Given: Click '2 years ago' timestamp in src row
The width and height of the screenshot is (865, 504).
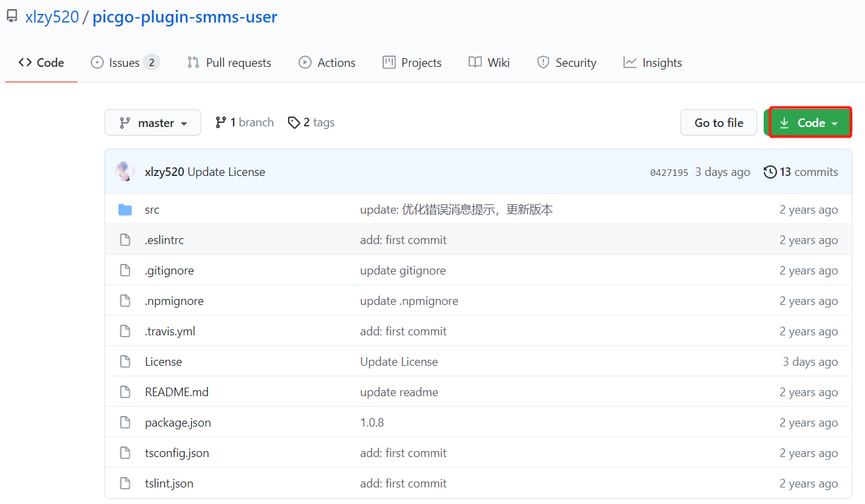Looking at the screenshot, I should coord(809,210).
